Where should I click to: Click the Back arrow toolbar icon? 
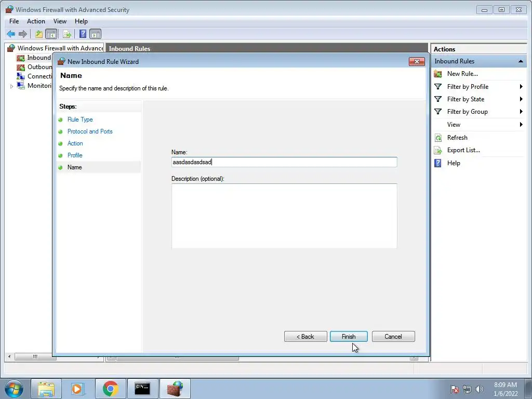tap(11, 34)
